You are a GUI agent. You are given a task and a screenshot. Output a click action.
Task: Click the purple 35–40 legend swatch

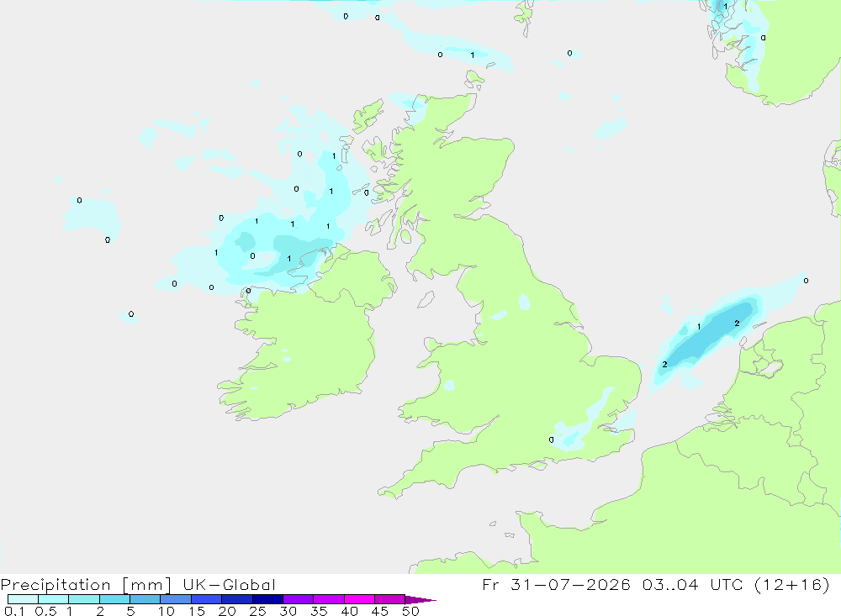coord(328,599)
